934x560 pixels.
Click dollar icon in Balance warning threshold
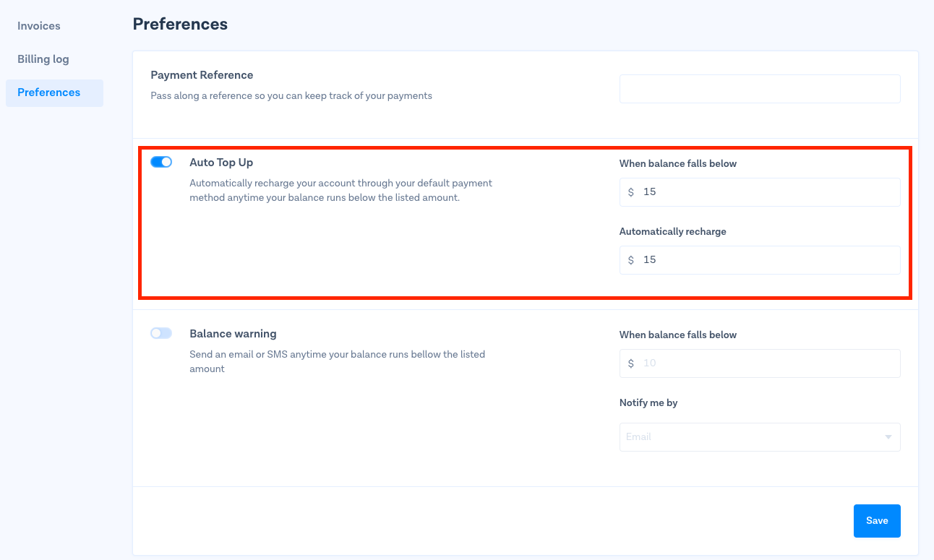631,363
